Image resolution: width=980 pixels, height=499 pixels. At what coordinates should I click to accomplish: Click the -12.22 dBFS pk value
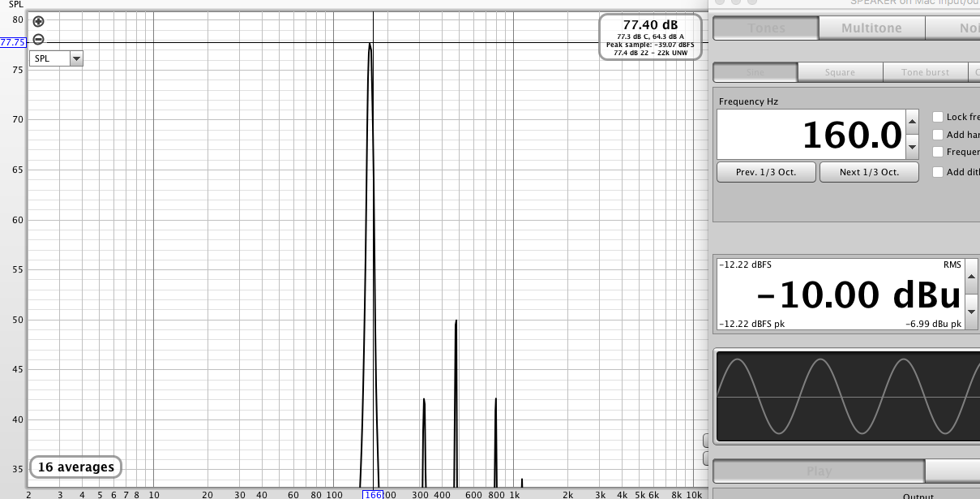pos(751,324)
